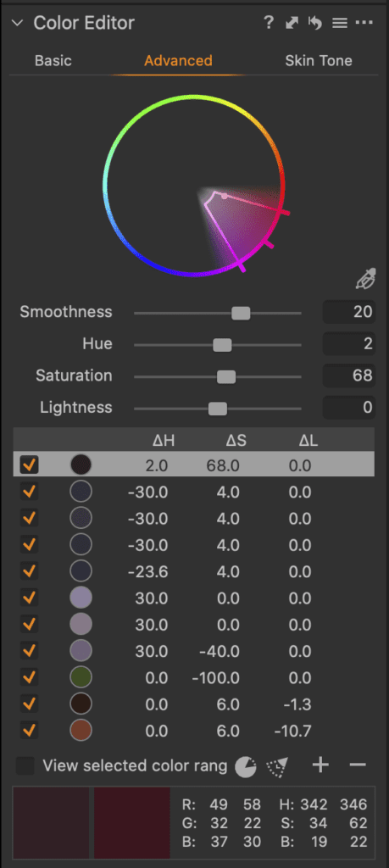Image resolution: width=389 pixels, height=868 pixels.
Task: Open the three-dot more options menu
Action: click(364, 23)
